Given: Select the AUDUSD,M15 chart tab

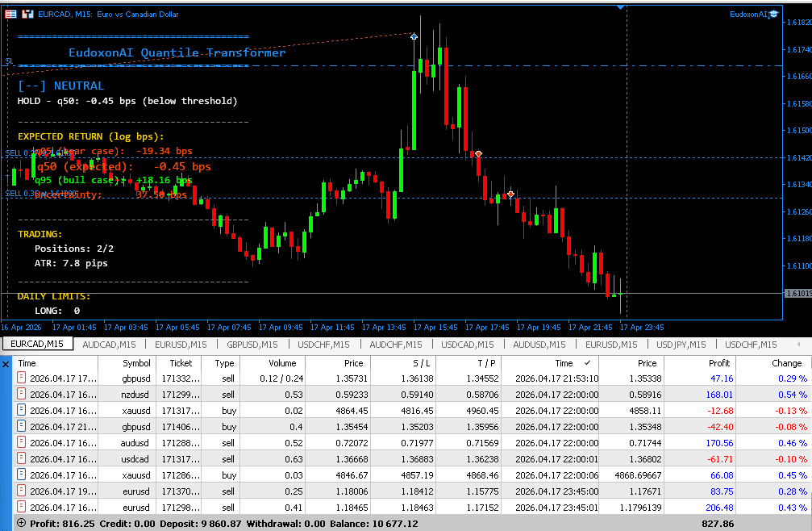Looking at the screenshot, I should 539,344.
